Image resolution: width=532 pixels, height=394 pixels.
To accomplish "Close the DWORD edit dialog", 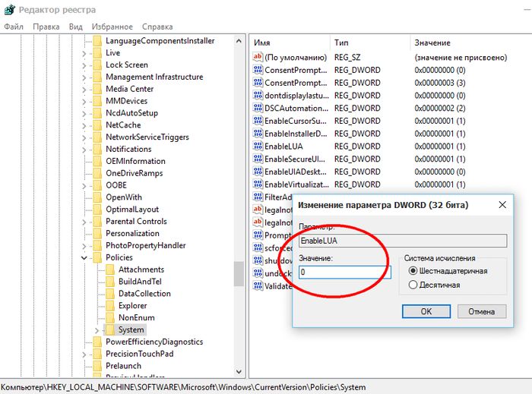I will tap(502, 205).
